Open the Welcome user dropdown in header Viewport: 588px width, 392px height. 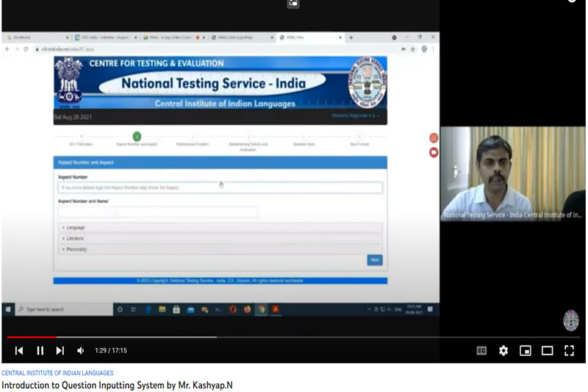(x=355, y=115)
